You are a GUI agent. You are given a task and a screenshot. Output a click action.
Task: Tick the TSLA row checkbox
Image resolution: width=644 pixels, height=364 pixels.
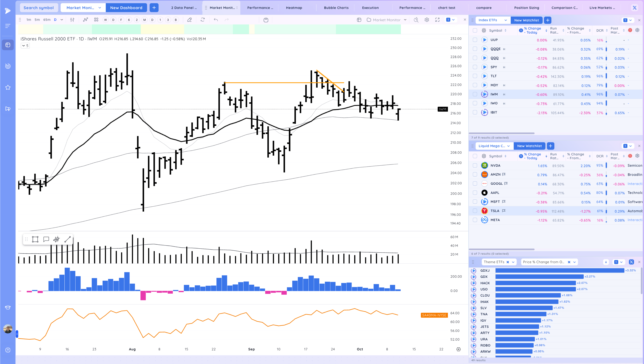(475, 211)
